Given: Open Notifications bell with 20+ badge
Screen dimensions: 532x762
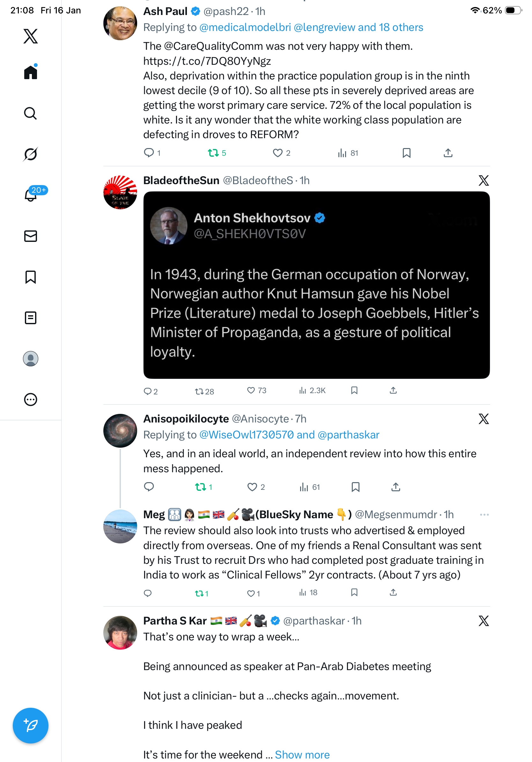Looking at the screenshot, I should (x=31, y=195).
